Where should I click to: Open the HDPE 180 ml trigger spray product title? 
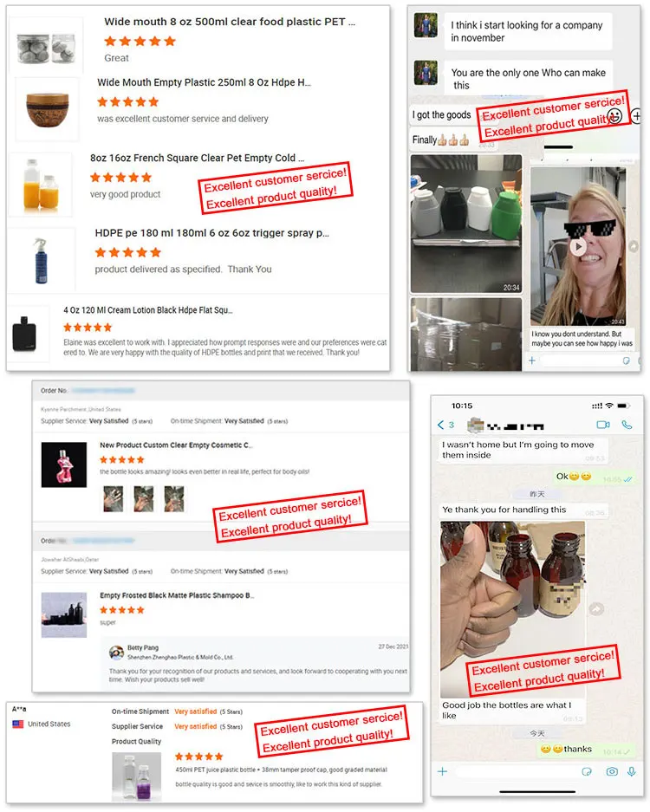(x=211, y=233)
